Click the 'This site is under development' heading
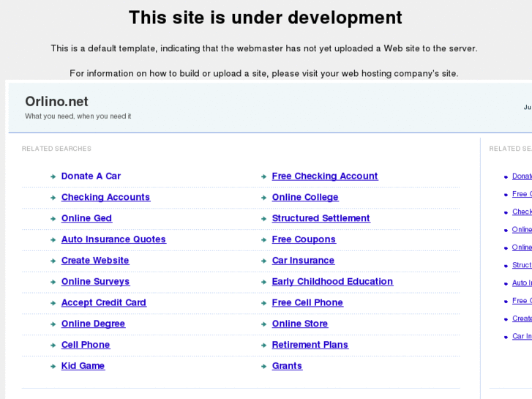The height and width of the screenshot is (399, 532). tap(266, 18)
